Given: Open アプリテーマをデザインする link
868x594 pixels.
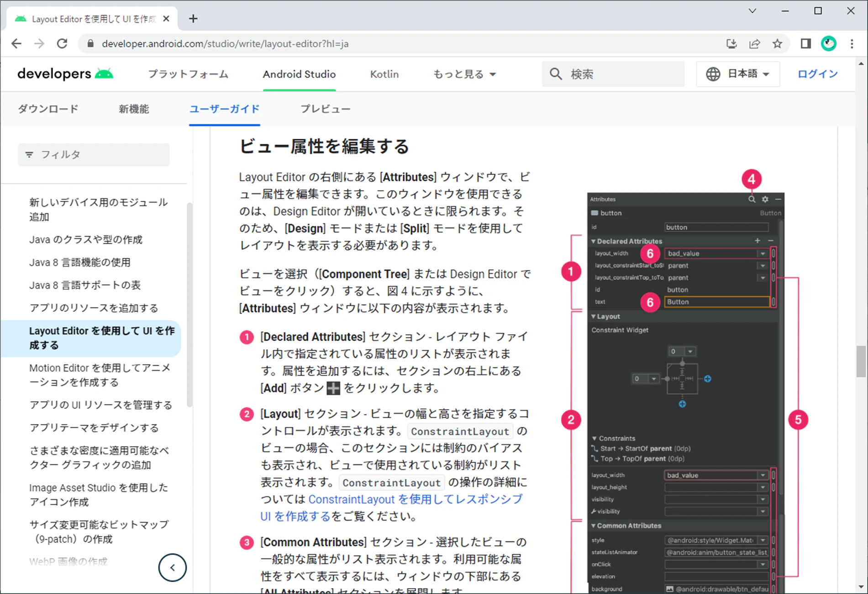Looking at the screenshot, I should click(94, 428).
